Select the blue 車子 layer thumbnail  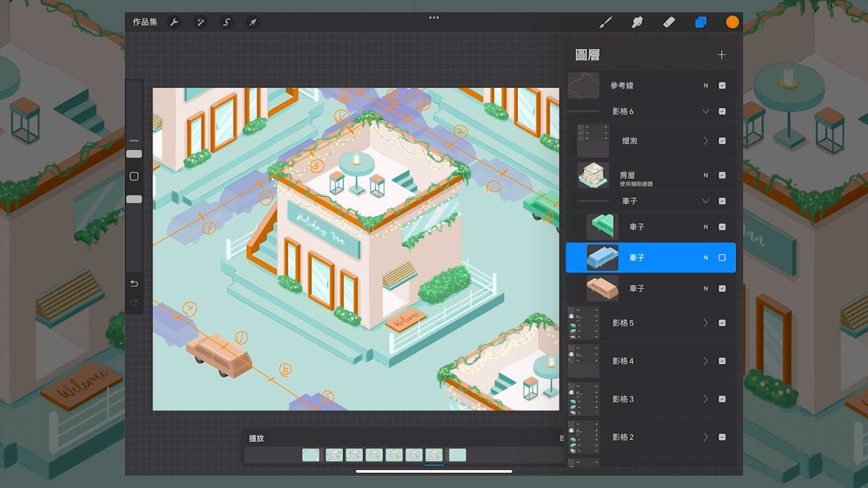point(602,258)
